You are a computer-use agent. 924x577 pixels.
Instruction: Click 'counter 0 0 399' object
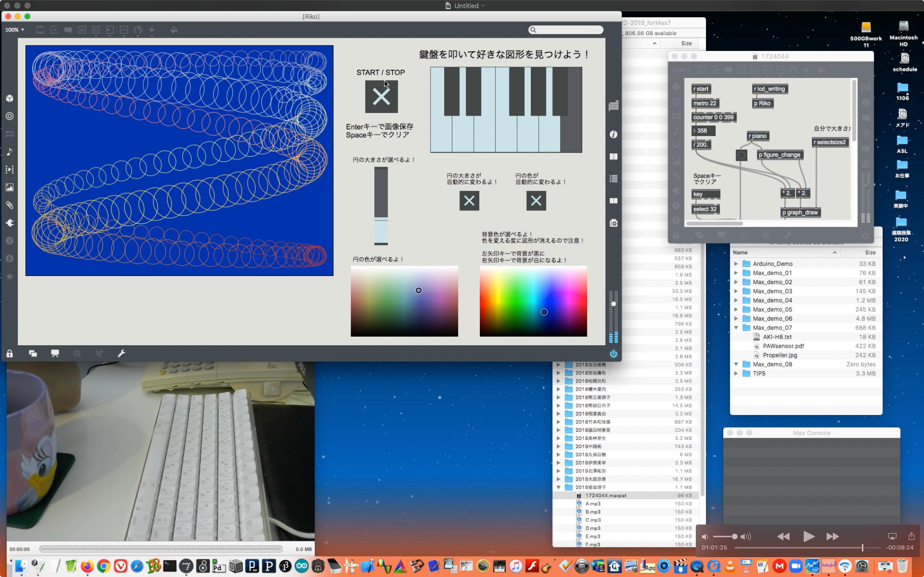[x=714, y=117]
